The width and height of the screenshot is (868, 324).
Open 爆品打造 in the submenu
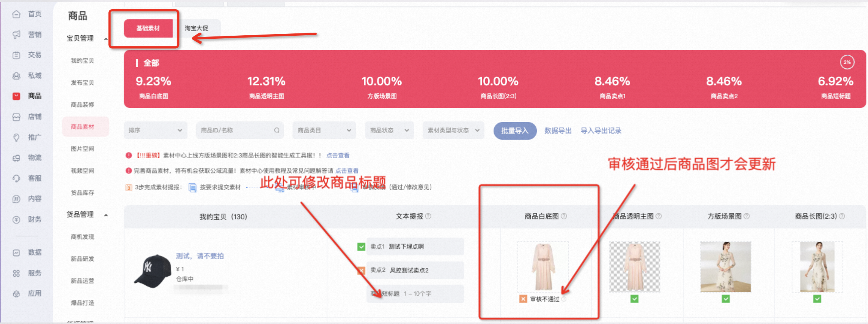[82, 303]
